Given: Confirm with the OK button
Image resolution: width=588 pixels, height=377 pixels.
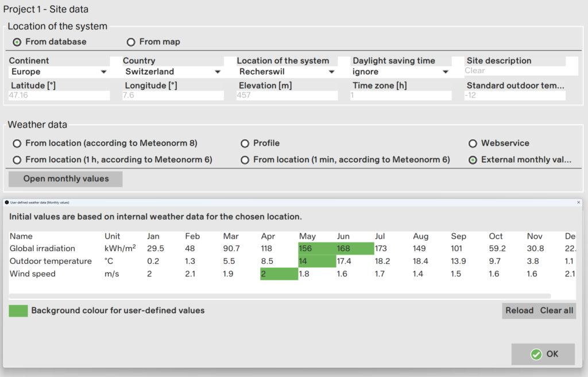Looking at the screenshot, I should 543,354.
